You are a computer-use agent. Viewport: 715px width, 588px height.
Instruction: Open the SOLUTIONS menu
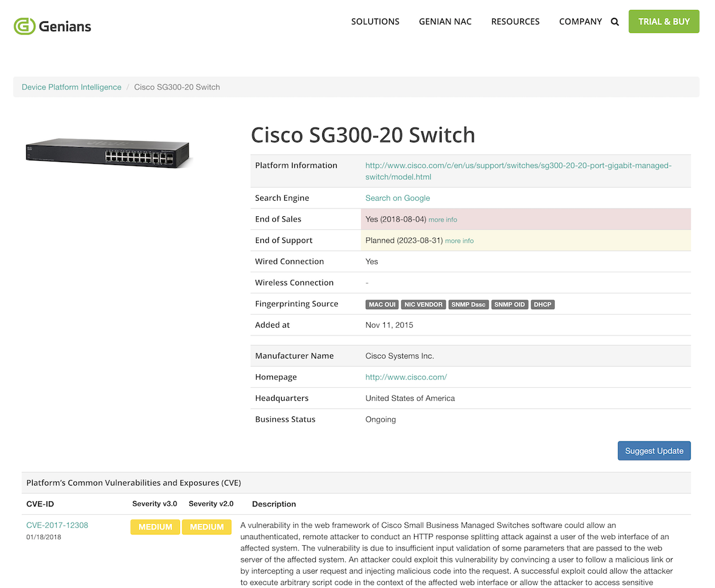(375, 21)
